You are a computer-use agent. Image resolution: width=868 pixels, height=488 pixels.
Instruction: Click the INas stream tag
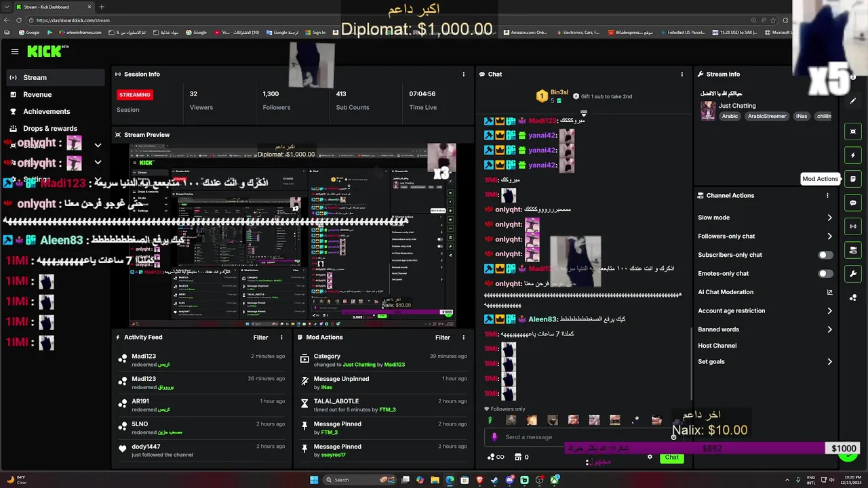coord(802,116)
